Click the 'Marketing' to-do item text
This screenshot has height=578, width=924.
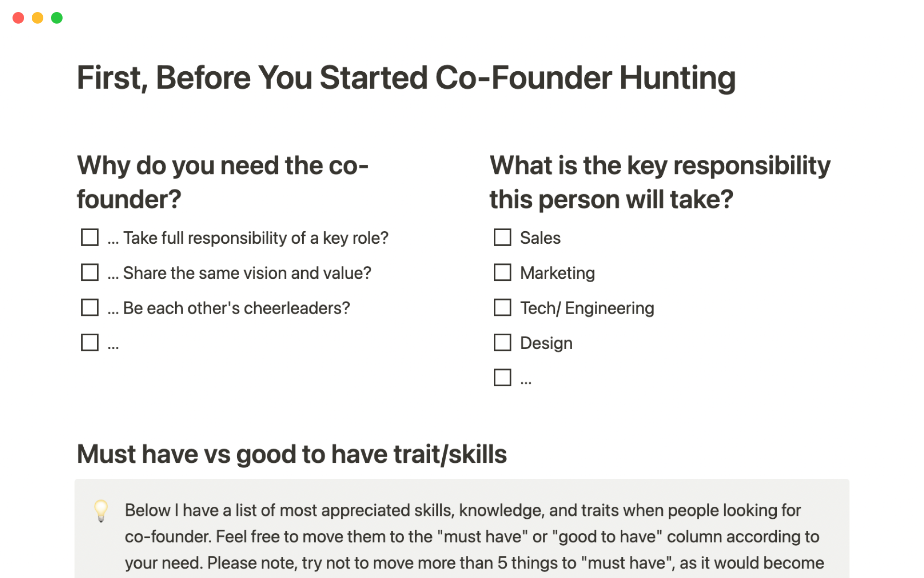pos(557,273)
